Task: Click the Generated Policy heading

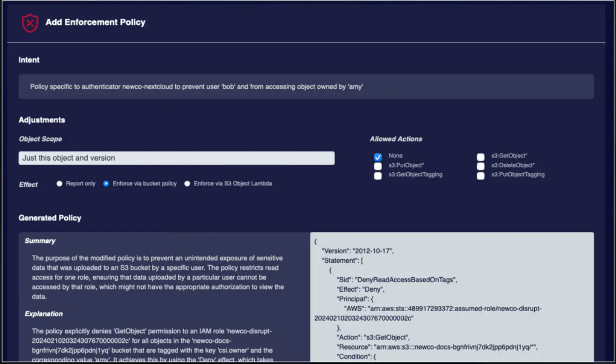Action: (x=50, y=218)
